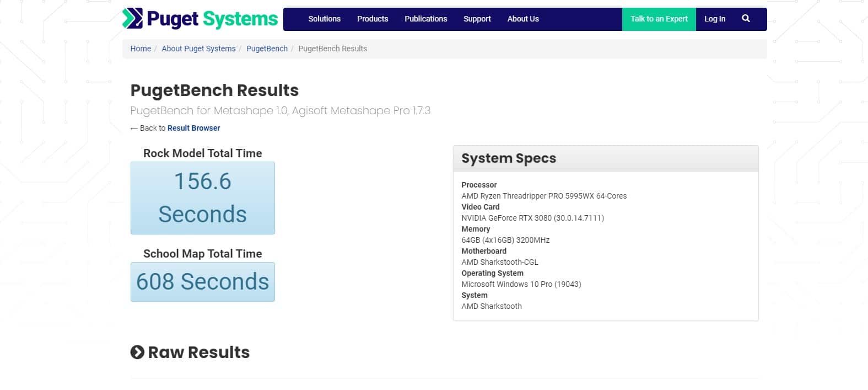
Task: Open the Solutions menu
Action: [324, 19]
